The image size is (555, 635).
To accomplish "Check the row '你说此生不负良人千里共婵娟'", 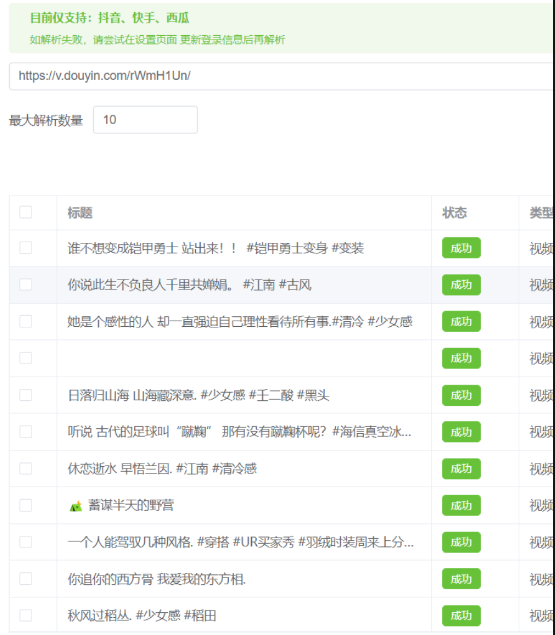I will 26,285.
